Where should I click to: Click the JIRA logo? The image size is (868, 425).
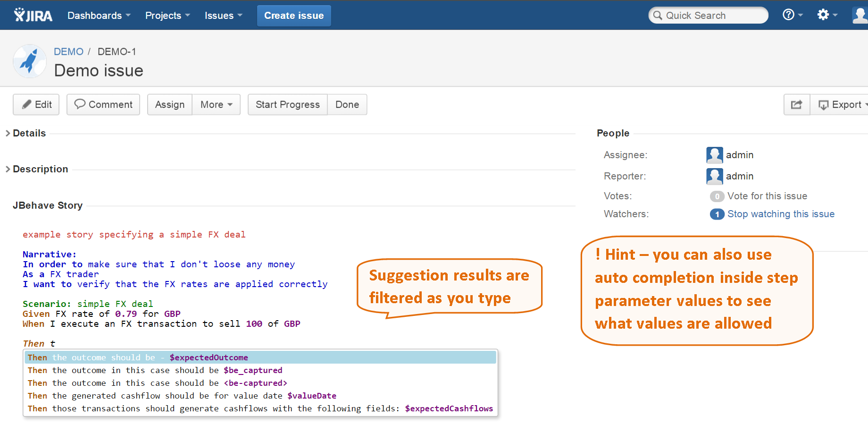pyautogui.click(x=33, y=15)
